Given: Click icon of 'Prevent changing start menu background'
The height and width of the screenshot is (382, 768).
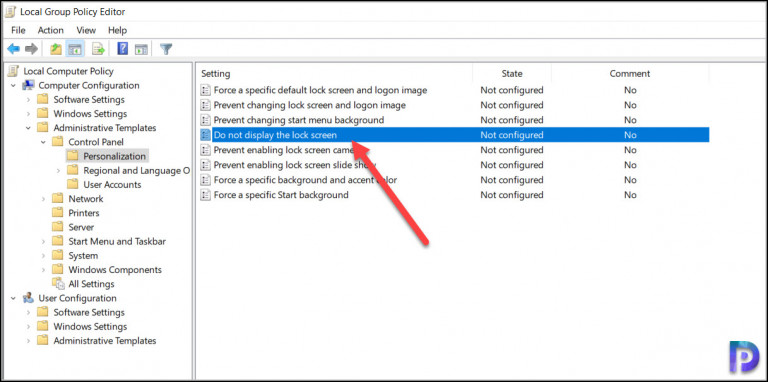Looking at the screenshot, I should 206,120.
